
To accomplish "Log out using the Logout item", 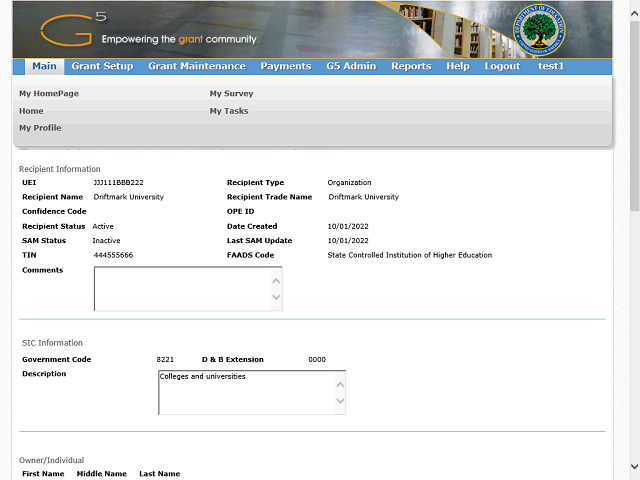I will (x=502, y=67).
